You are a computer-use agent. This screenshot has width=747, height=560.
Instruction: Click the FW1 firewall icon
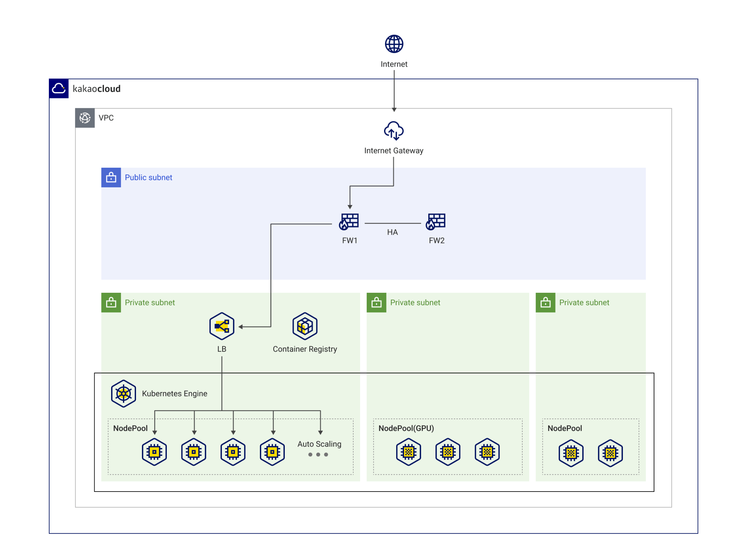click(349, 222)
